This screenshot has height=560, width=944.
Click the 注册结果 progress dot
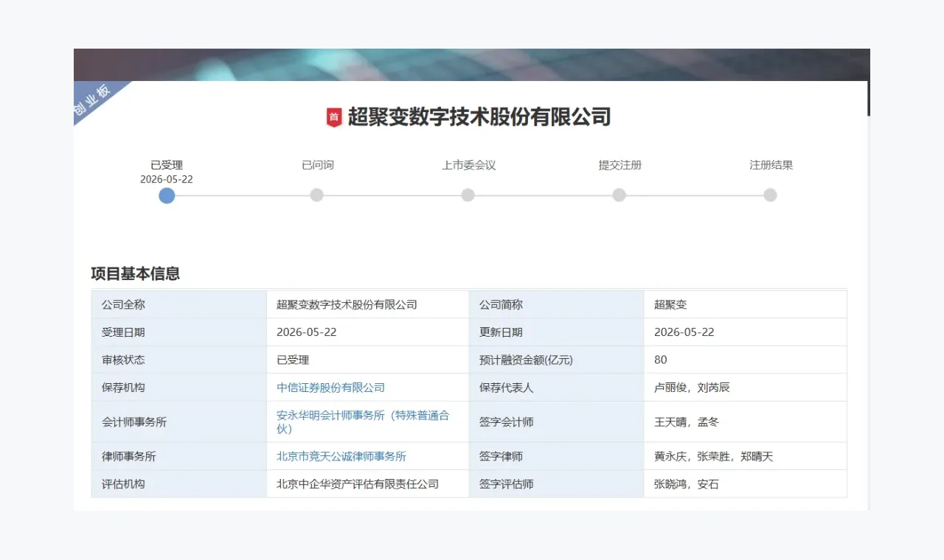[770, 195]
